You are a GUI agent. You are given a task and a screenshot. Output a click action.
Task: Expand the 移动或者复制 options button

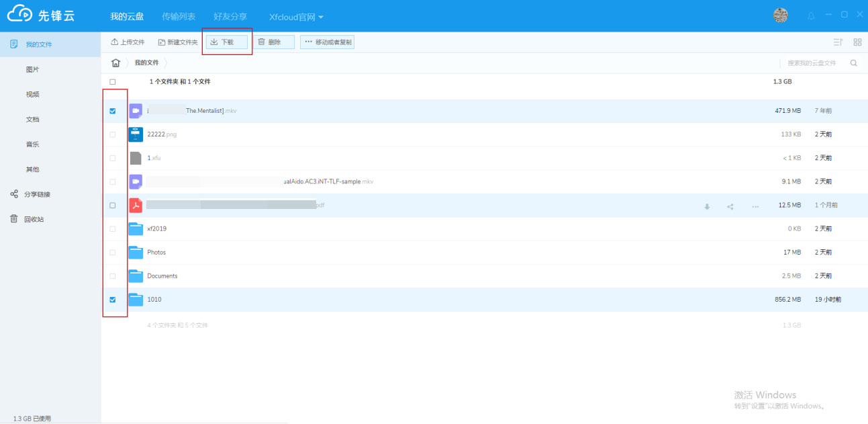328,42
